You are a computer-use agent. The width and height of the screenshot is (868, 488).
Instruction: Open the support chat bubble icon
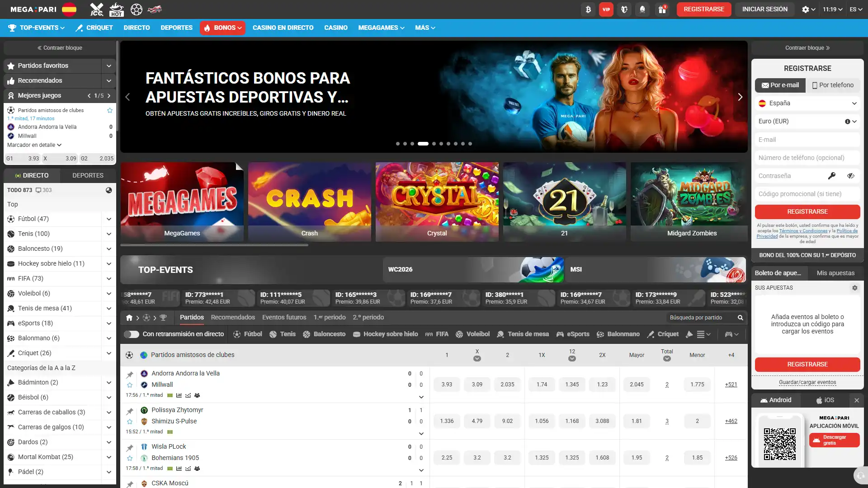click(860, 476)
